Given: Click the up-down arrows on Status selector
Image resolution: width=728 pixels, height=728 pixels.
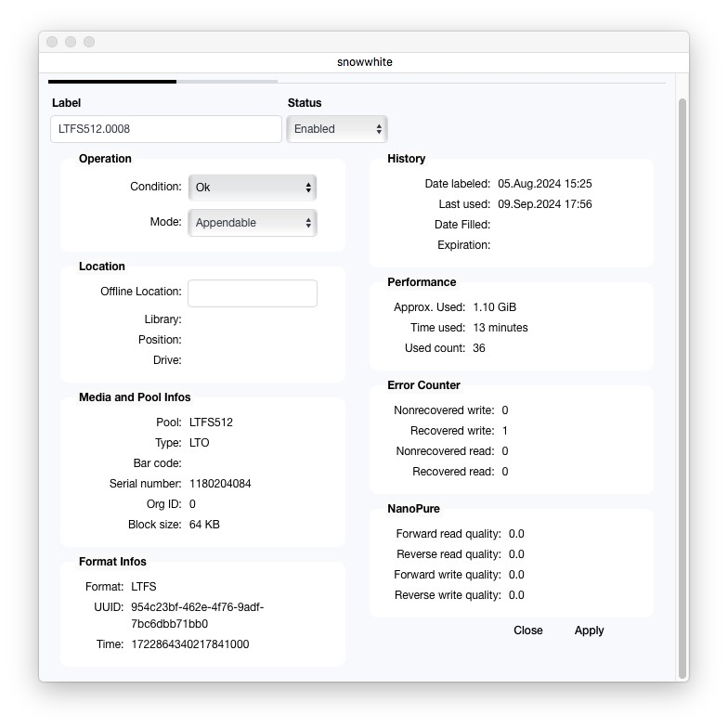Looking at the screenshot, I should pyautogui.click(x=379, y=129).
